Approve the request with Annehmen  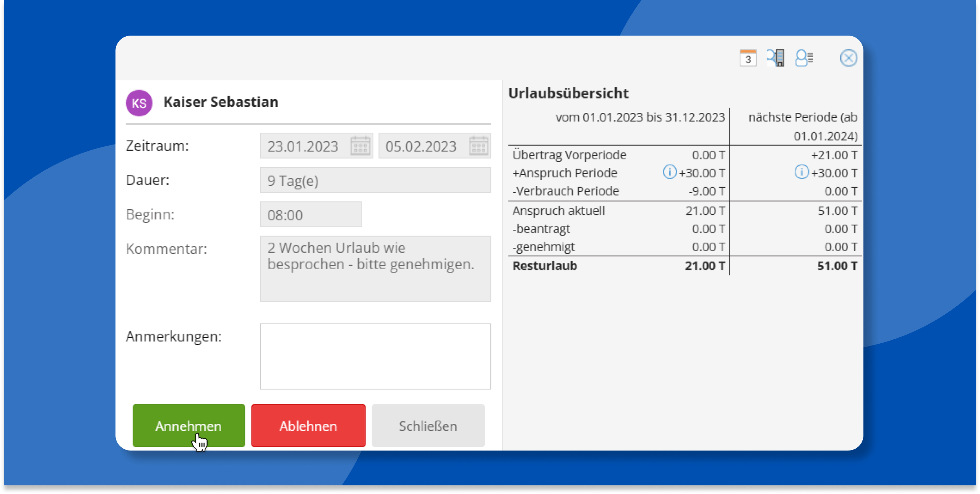[188, 426]
